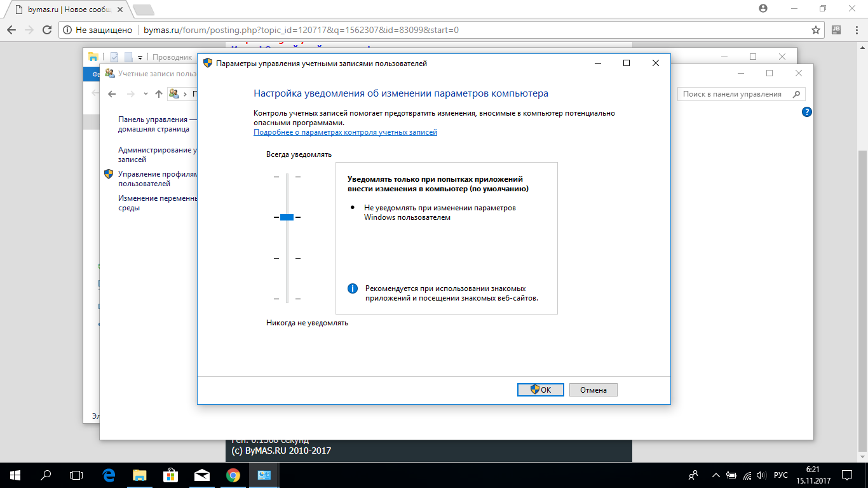Click the 'Поиск в панели управления' field
The width and height of the screenshot is (868, 488).
coord(735,94)
